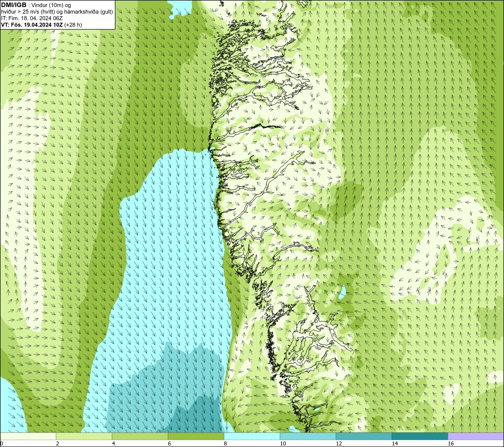
Task: Click the small blue inland lake on the map
Action: tap(342, 292)
